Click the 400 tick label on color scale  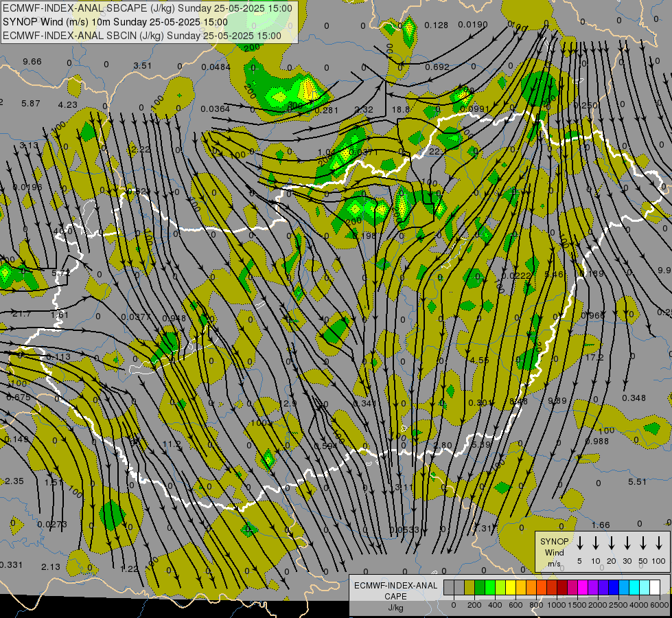click(495, 605)
